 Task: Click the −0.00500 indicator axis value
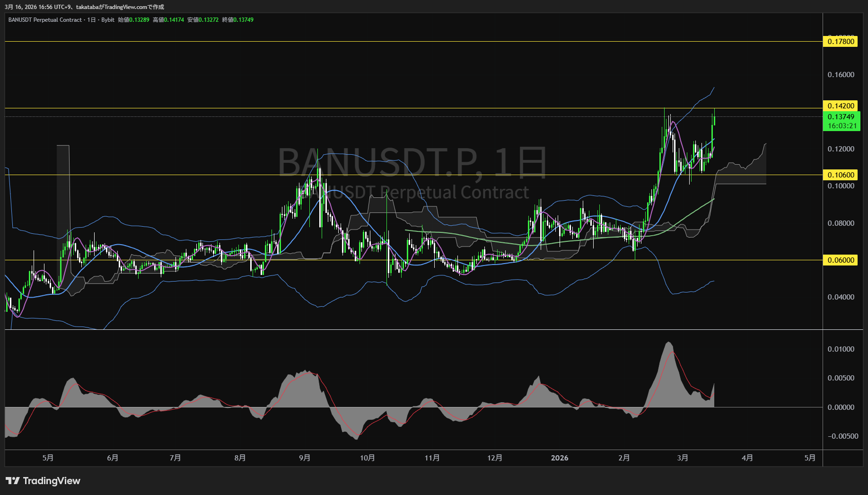[x=843, y=436]
